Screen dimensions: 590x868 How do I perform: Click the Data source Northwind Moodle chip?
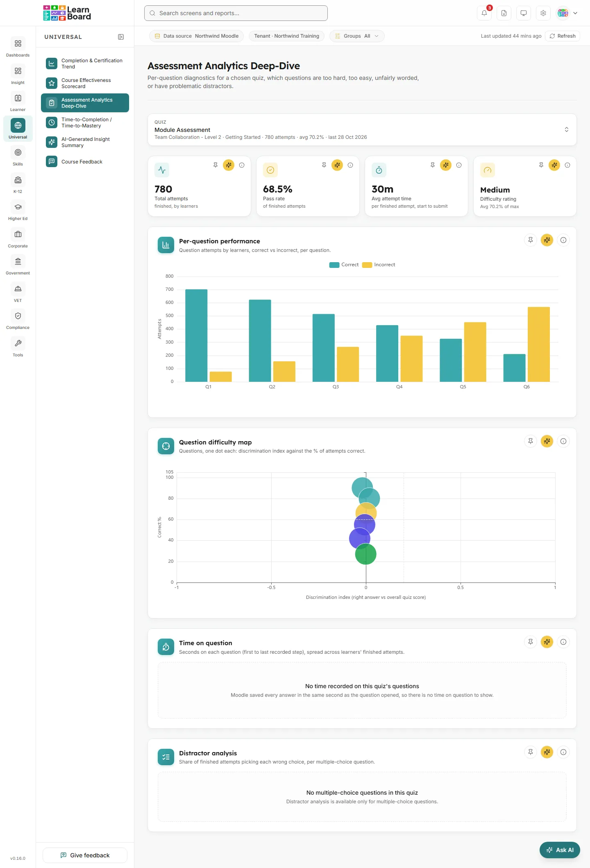(x=197, y=36)
